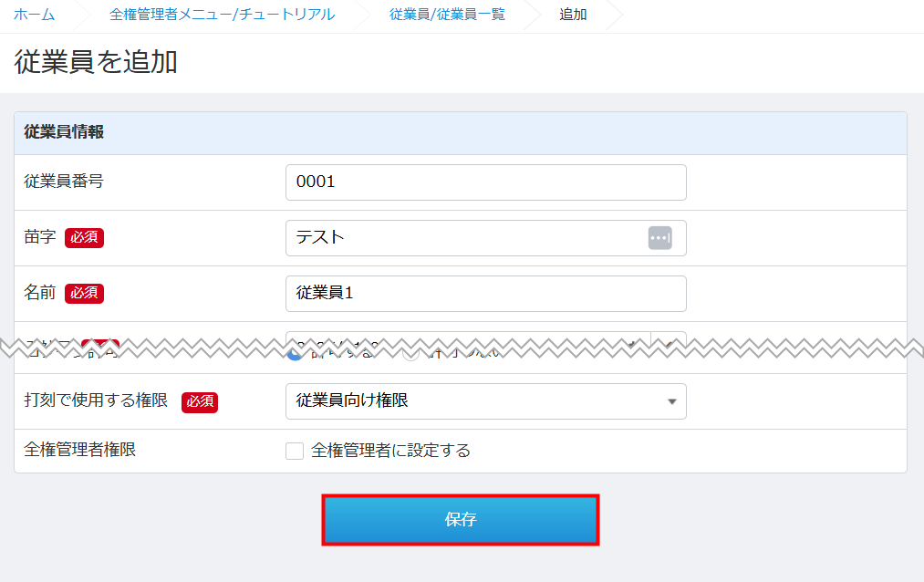Click into the 苗字 field containing テスト
This screenshot has height=582, width=924.
pos(465,238)
